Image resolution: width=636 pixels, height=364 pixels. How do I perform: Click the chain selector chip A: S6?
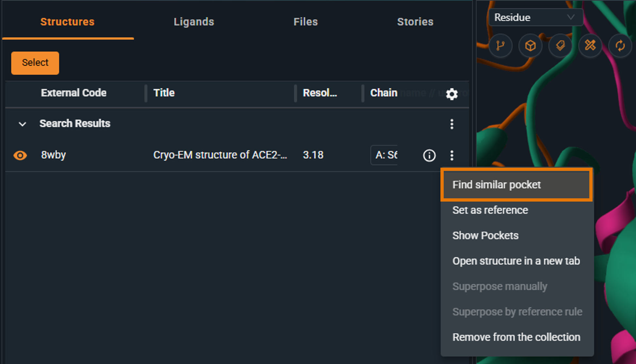(385, 155)
